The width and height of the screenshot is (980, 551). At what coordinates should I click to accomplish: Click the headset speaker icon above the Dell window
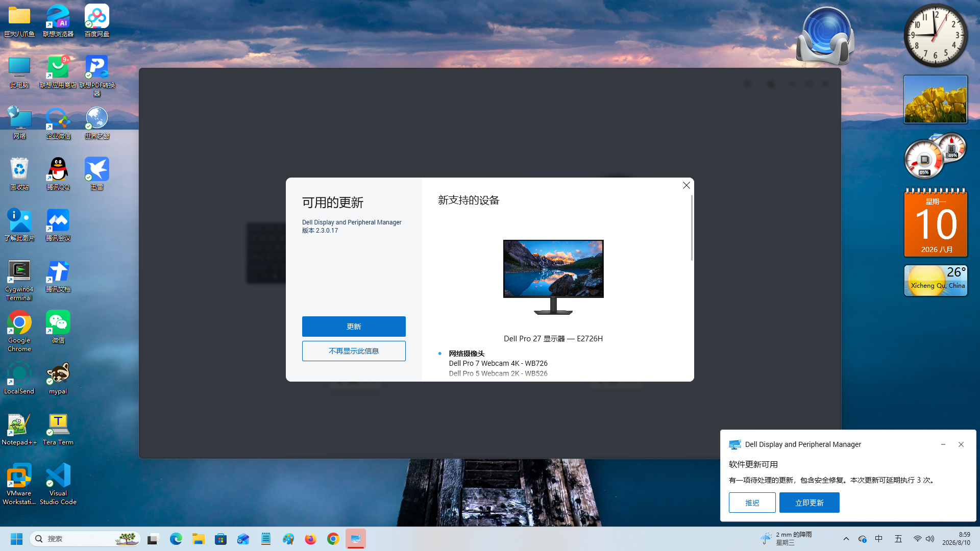point(826,36)
